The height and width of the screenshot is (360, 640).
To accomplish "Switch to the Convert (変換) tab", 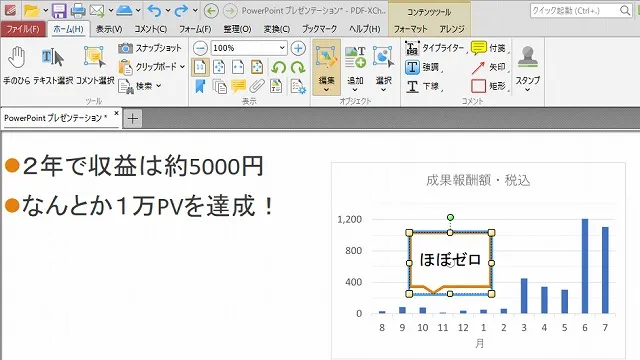I will 277,29.
